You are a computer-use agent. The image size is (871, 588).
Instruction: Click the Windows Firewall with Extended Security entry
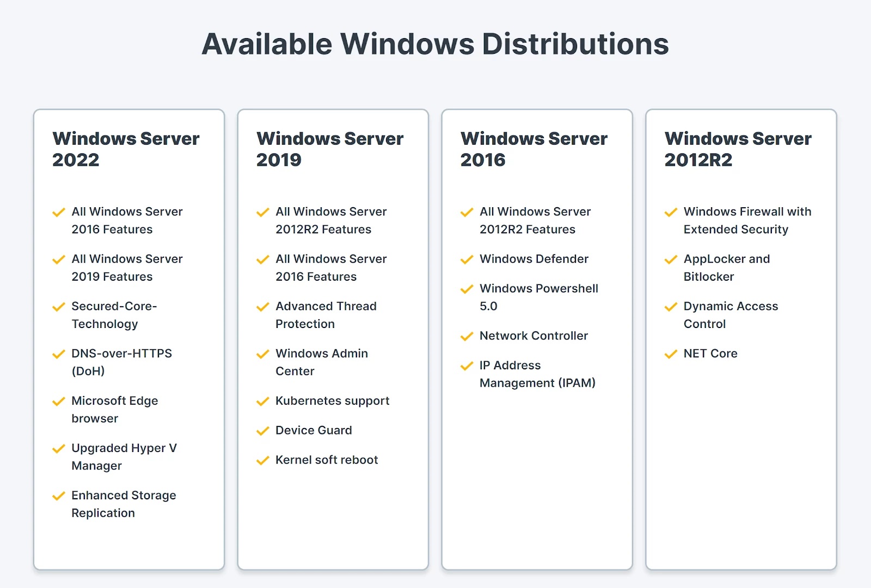click(747, 220)
